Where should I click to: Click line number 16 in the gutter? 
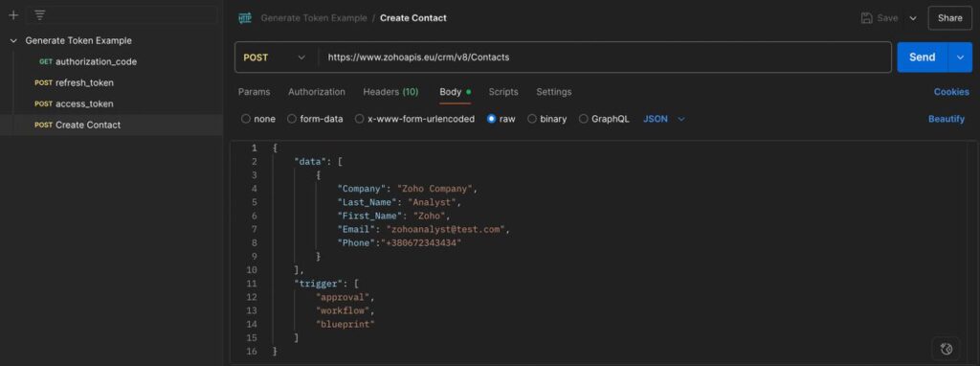click(252, 352)
